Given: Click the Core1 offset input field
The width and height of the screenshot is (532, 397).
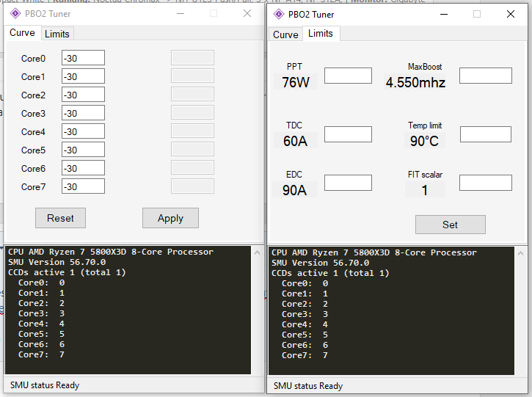Looking at the screenshot, I should click(x=83, y=76).
